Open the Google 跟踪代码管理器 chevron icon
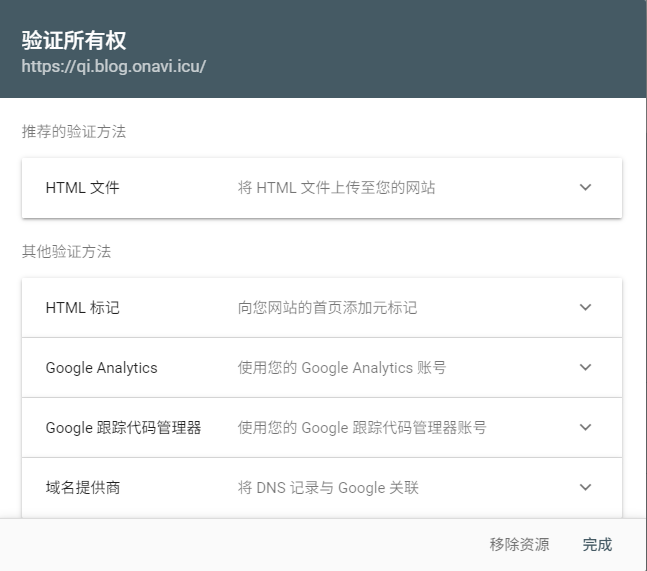 (x=586, y=427)
